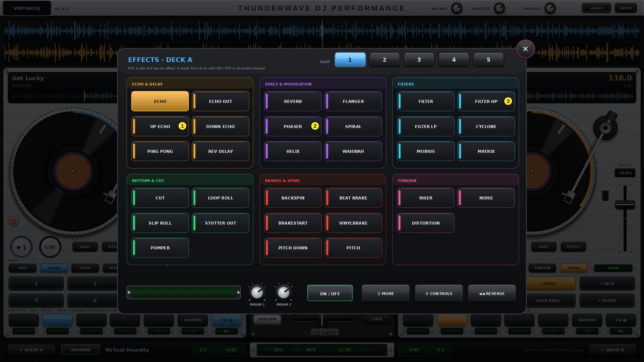Click the HP MIX knob
Viewport: 644px width, 362px height.
tap(457, 8)
